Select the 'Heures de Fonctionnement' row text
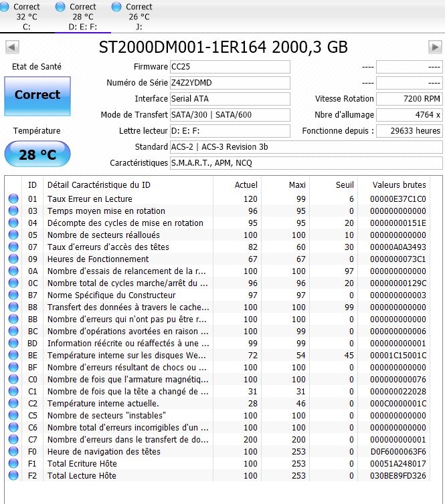 (x=98, y=259)
